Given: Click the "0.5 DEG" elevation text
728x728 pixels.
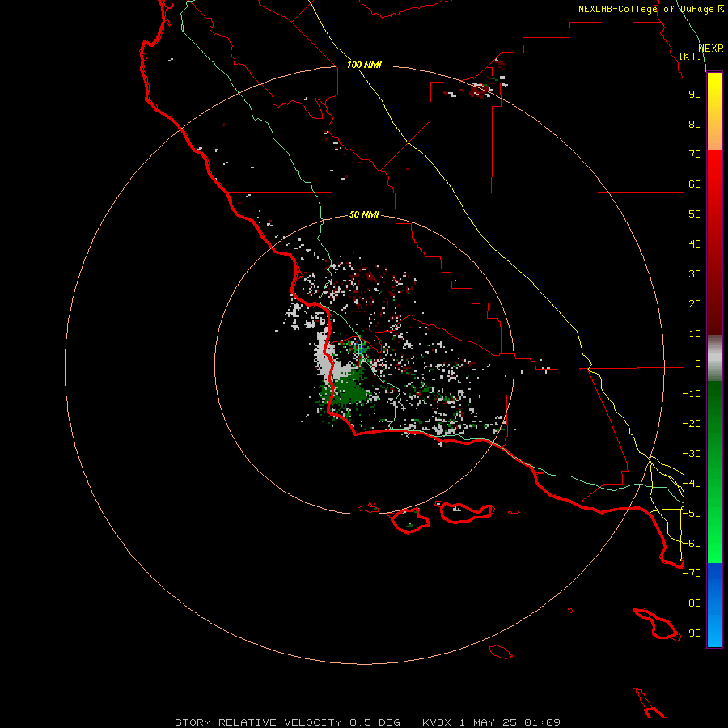Looking at the screenshot, I should pos(375,722).
